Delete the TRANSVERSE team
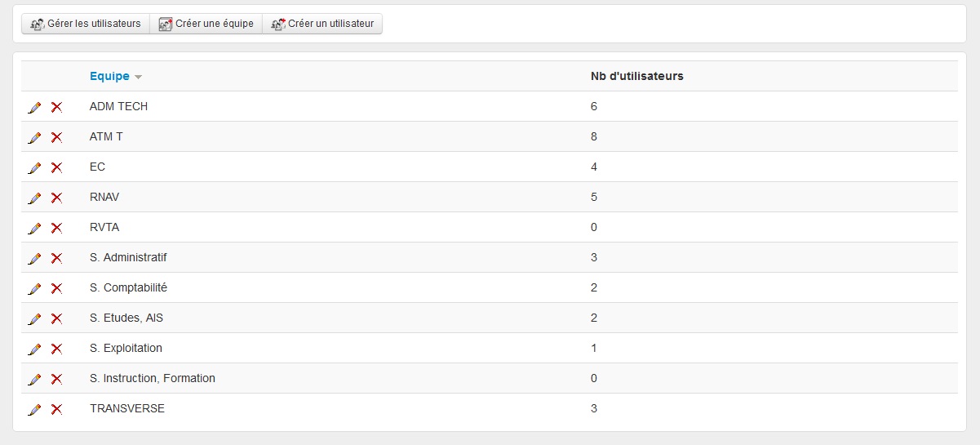Image resolution: width=980 pixels, height=445 pixels. point(56,409)
